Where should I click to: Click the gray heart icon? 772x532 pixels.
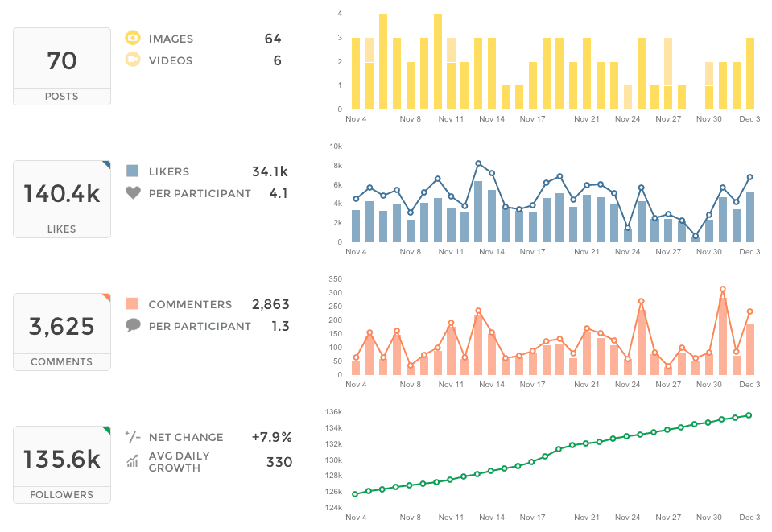point(133,192)
